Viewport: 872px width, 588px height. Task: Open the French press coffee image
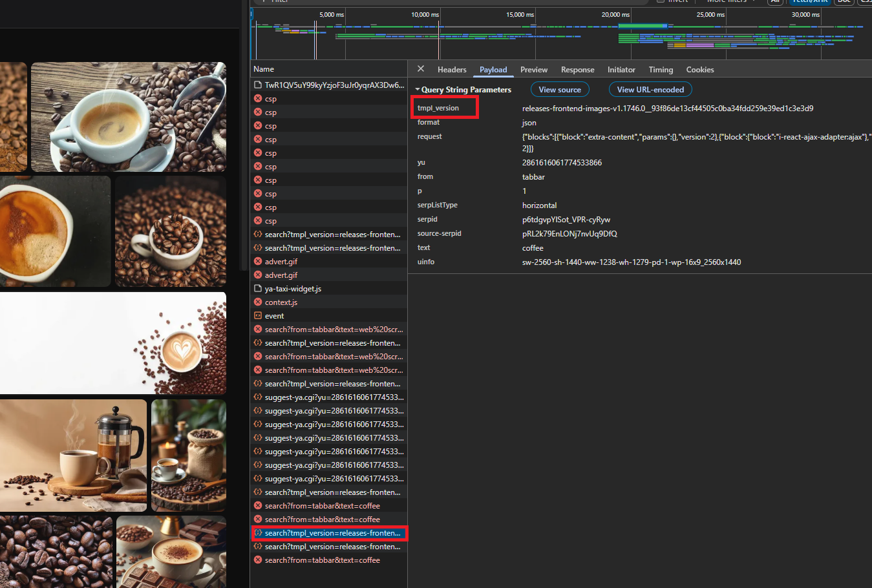tap(74, 456)
